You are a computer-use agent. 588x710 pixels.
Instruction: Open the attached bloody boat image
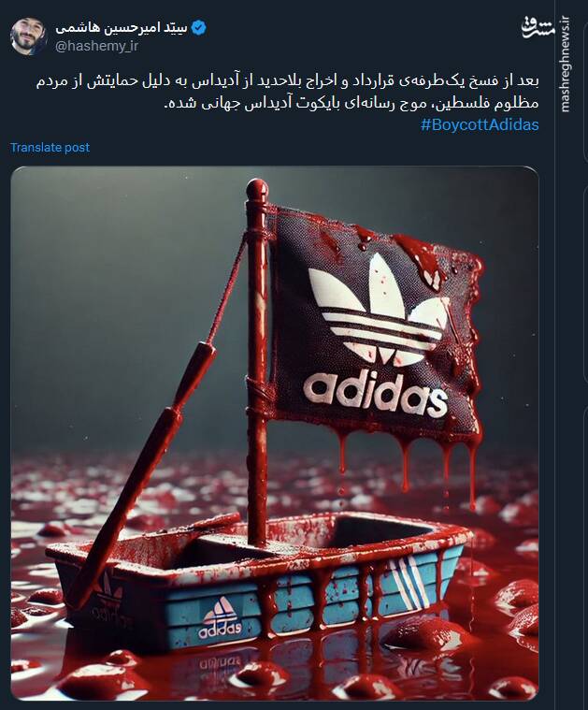275,433
